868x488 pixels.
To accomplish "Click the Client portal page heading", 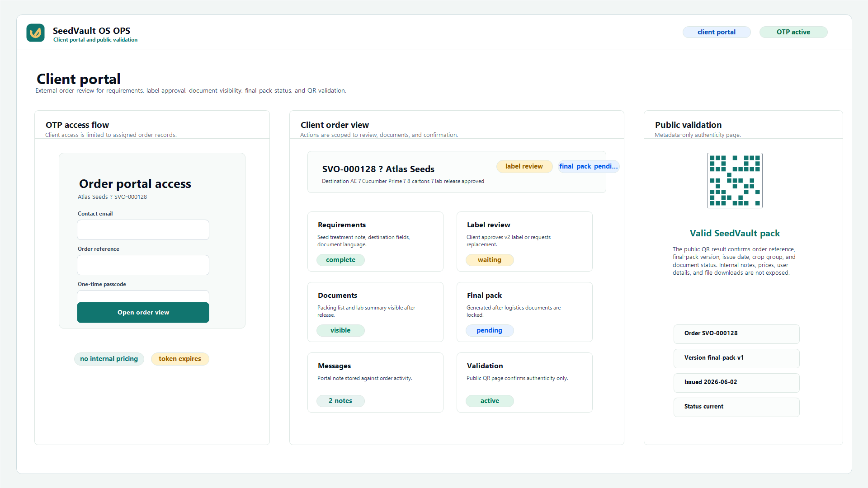I will 78,79.
